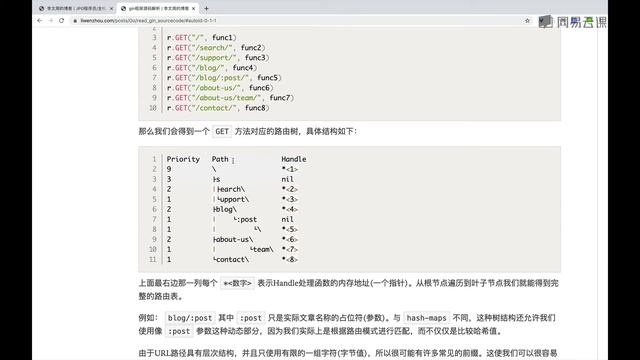Click the inline blog/:post code label
Viewport: 640px width, 360px height.
(x=190, y=318)
